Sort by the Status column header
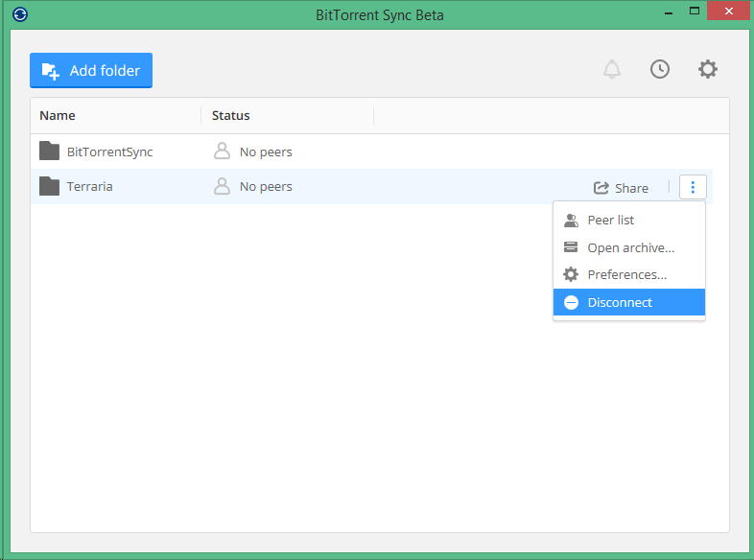The width and height of the screenshot is (754, 560). tap(231, 116)
